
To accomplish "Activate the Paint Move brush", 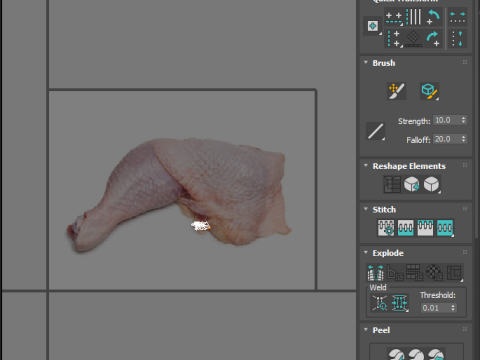I will click(x=397, y=91).
